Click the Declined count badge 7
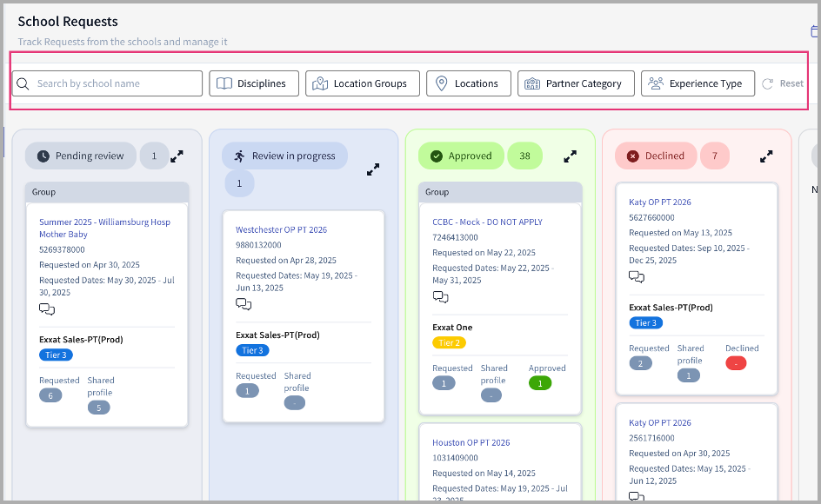Viewport: 821px width, 504px height. (x=715, y=156)
